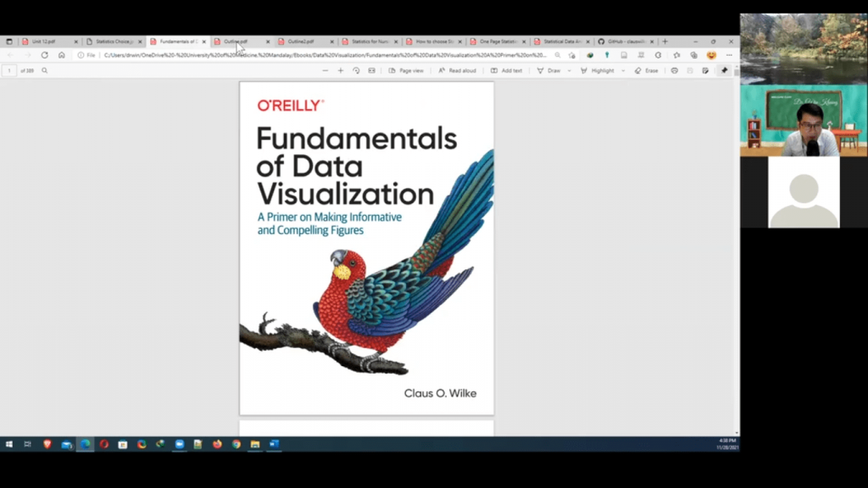Open browser Settings and more menu
This screenshot has width=868, height=488.
click(729, 55)
